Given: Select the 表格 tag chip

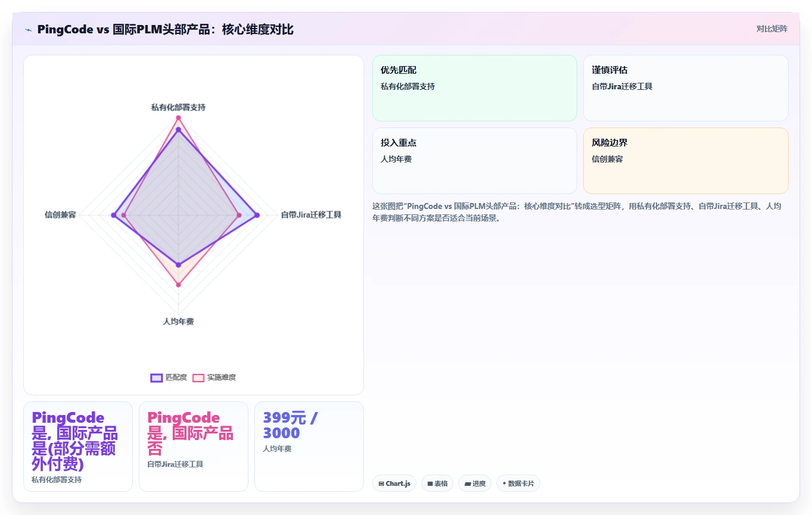Looking at the screenshot, I should tap(437, 483).
